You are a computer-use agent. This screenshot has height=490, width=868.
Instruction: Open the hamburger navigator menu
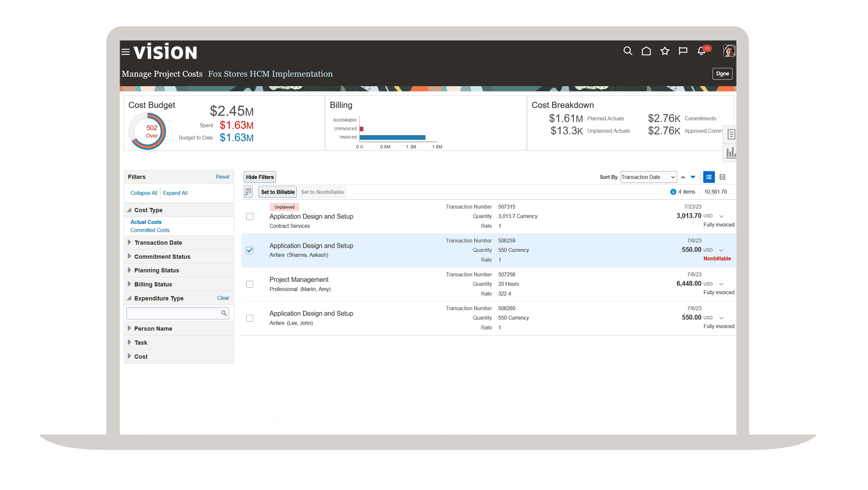coord(126,52)
